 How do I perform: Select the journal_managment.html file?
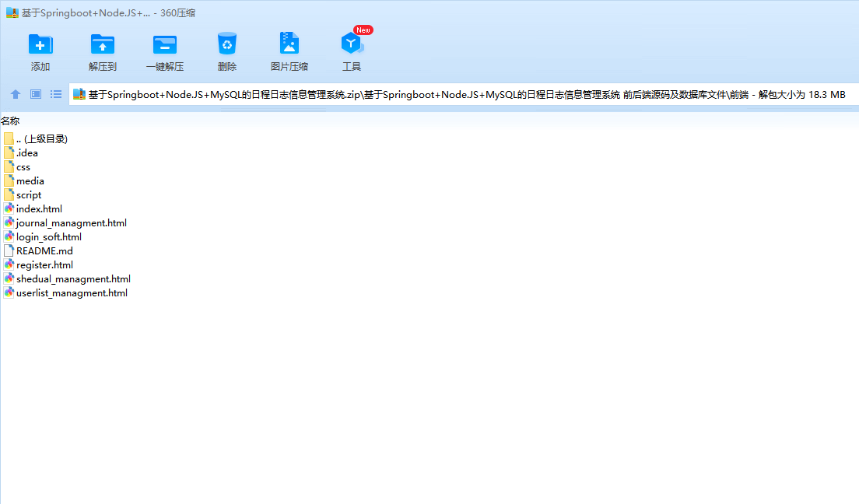point(65,223)
